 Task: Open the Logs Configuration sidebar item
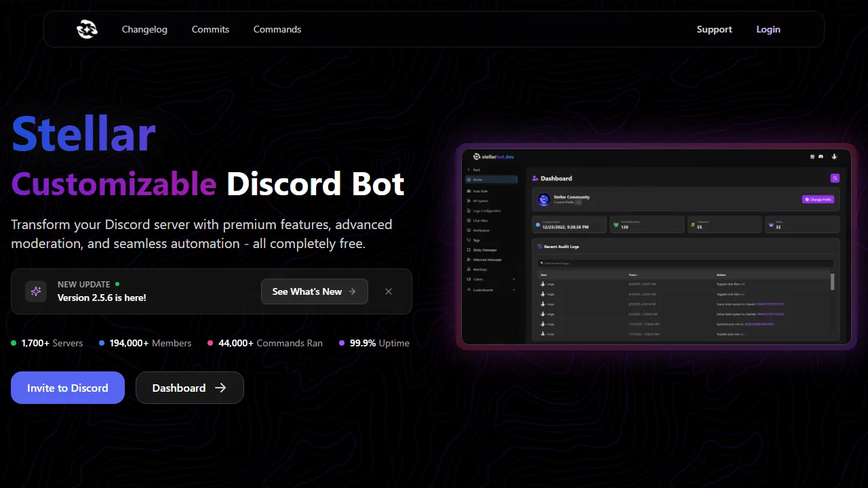tap(485, 210)
